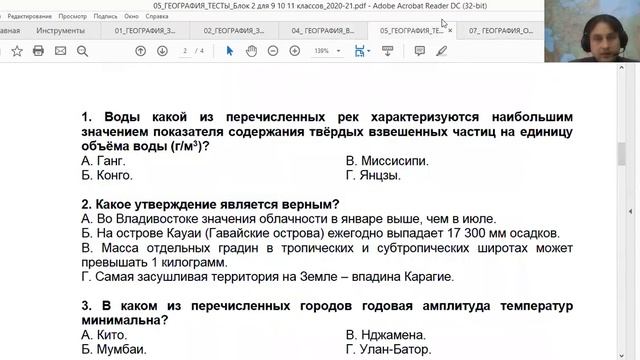Click the heading 2. Какое утверждение является верным?
The height and width of the screenshot is (360, 640).
pos(210,204)
